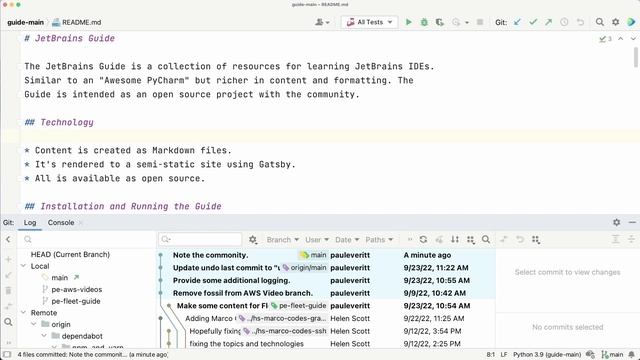This screenshot has width=640, height=360.
Task: Open the User filter dropdown
Action: coord(317,240)
